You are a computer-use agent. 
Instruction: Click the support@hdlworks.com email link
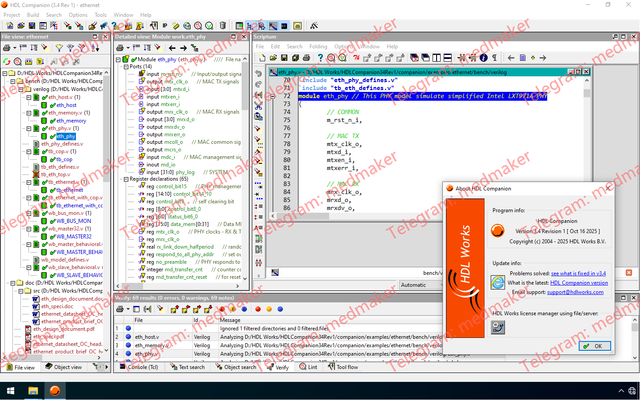coord(575,292)
